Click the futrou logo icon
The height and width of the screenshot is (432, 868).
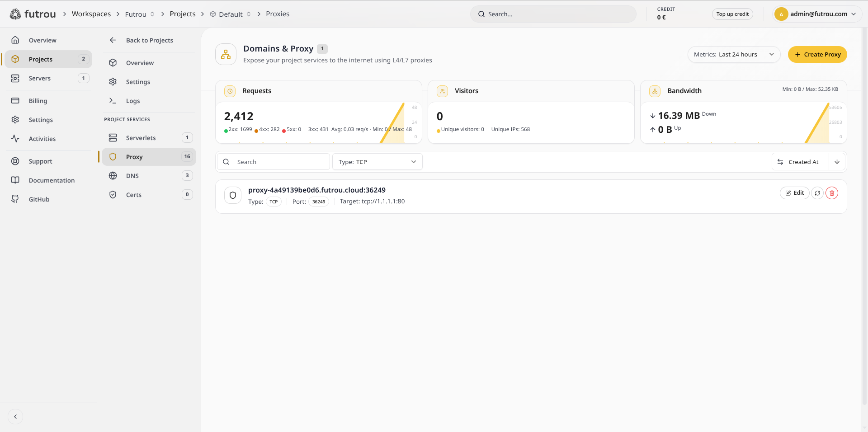[x=15, y=14]
